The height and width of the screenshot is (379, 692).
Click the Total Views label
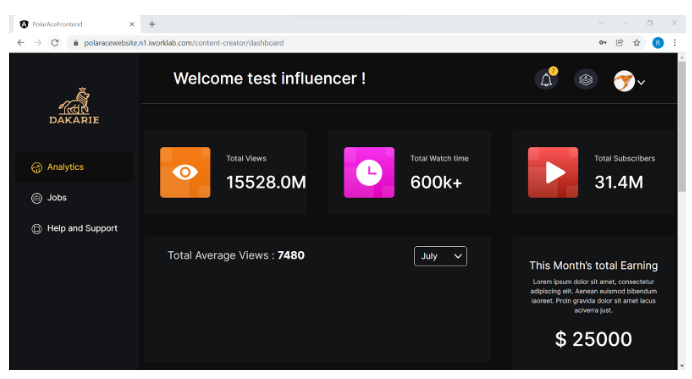click(246, 158)
